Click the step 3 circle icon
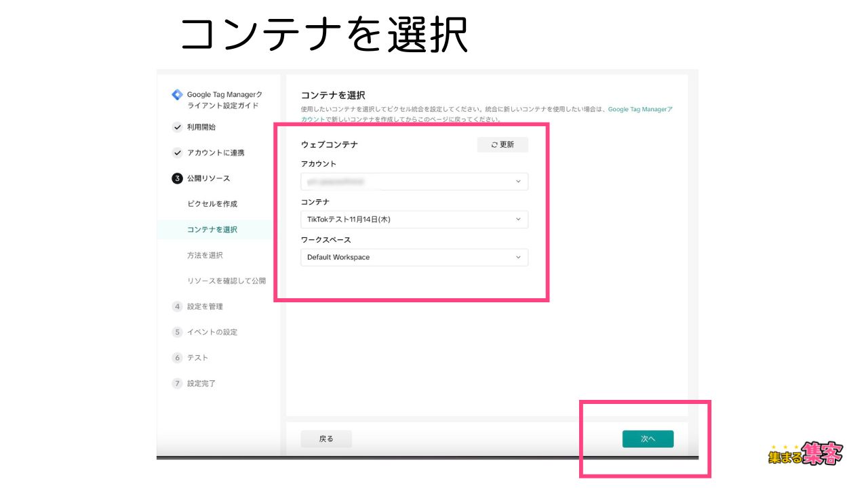This screenshot has width=868, height=488. coord(177,178)
